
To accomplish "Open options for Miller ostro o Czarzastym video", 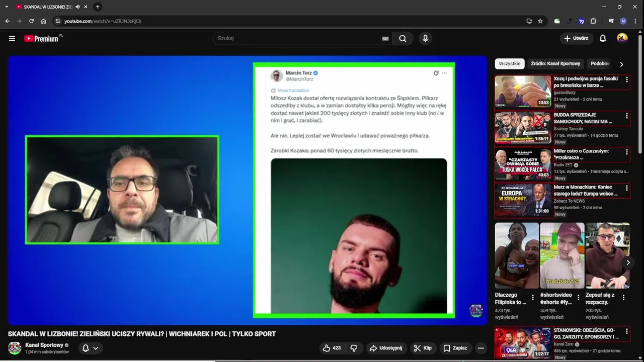I will (626, 152).
